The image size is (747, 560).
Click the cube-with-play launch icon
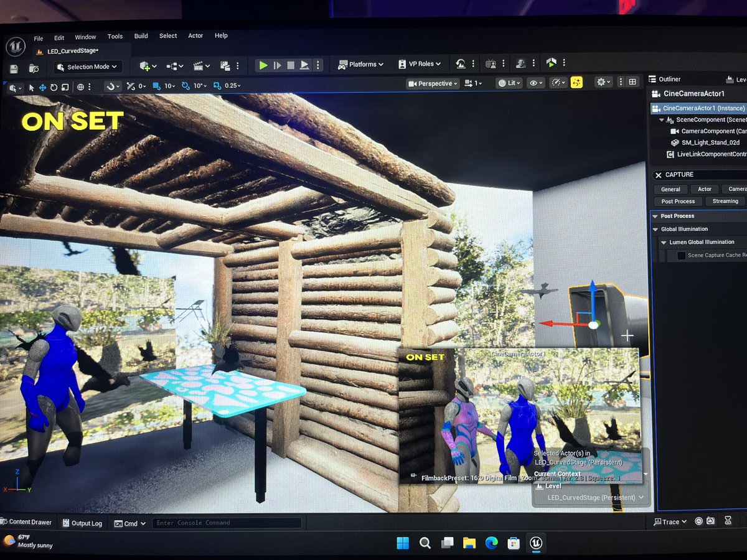551,63
